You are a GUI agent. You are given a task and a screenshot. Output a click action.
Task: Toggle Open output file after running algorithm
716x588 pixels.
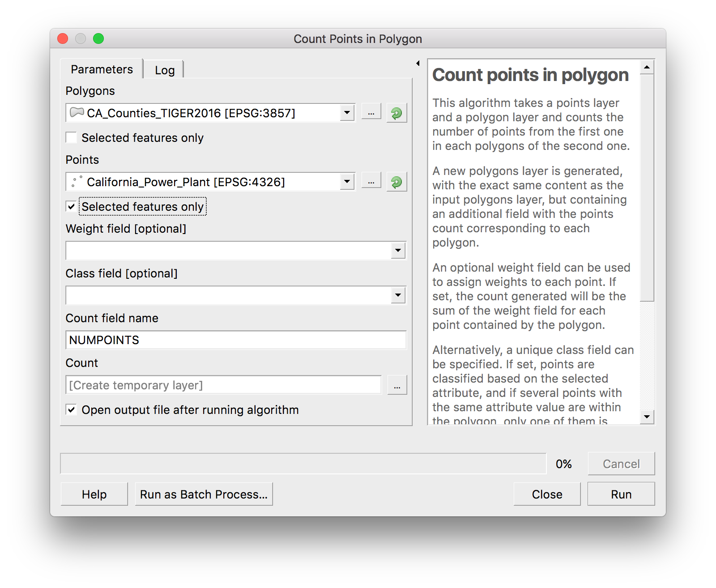[71, 409]
